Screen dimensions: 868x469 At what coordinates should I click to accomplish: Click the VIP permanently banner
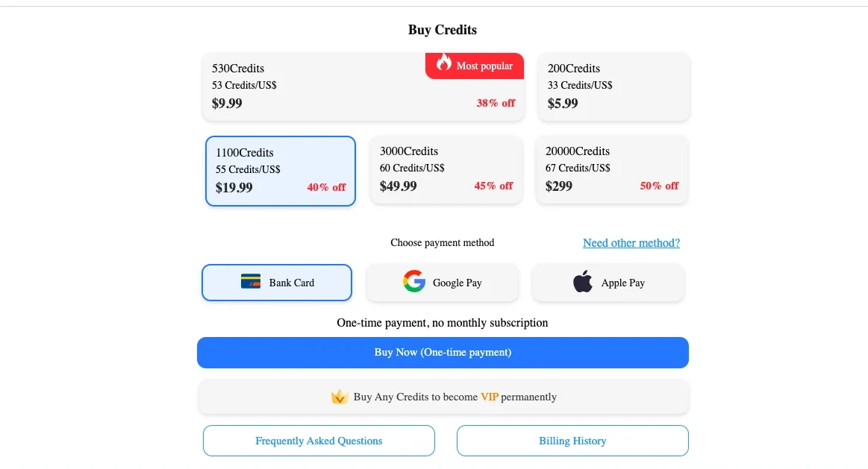click(443, 397)
